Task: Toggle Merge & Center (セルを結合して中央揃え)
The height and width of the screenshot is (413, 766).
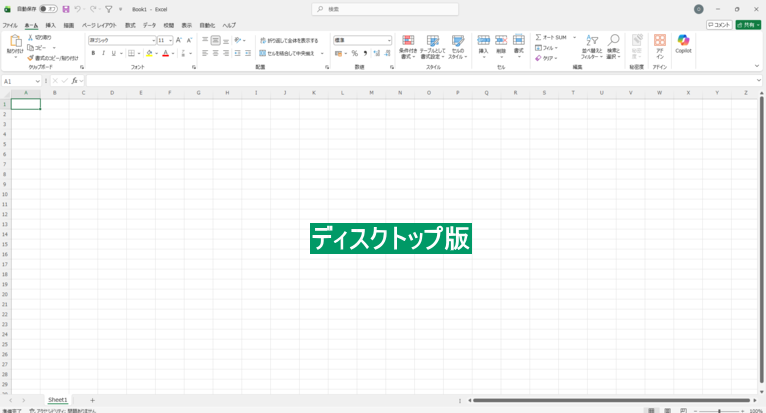Action: pyautogui.click(x=287, y=53)
